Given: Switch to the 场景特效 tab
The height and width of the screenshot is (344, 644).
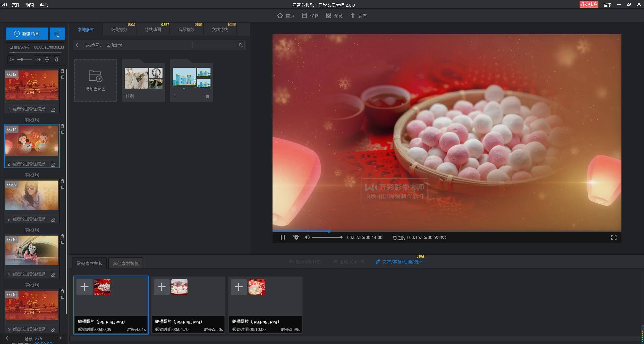Looking at the screenshot, I should [119, 30].
